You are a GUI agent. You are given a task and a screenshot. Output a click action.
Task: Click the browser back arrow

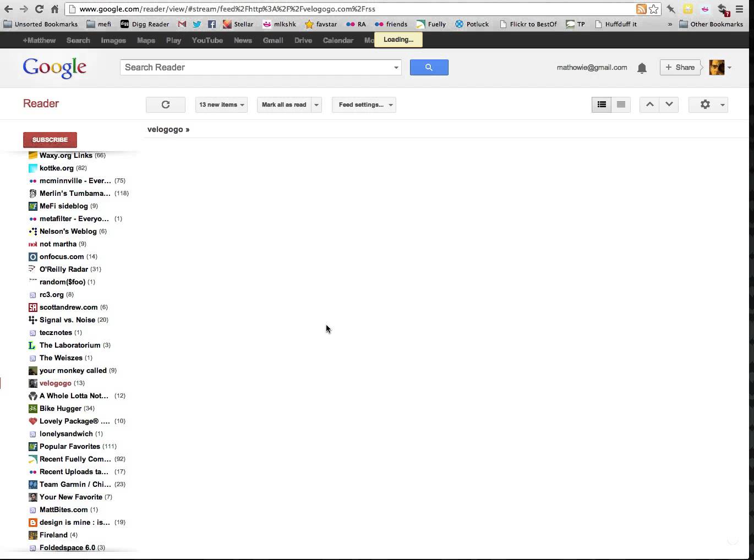[x=8, y=9]
